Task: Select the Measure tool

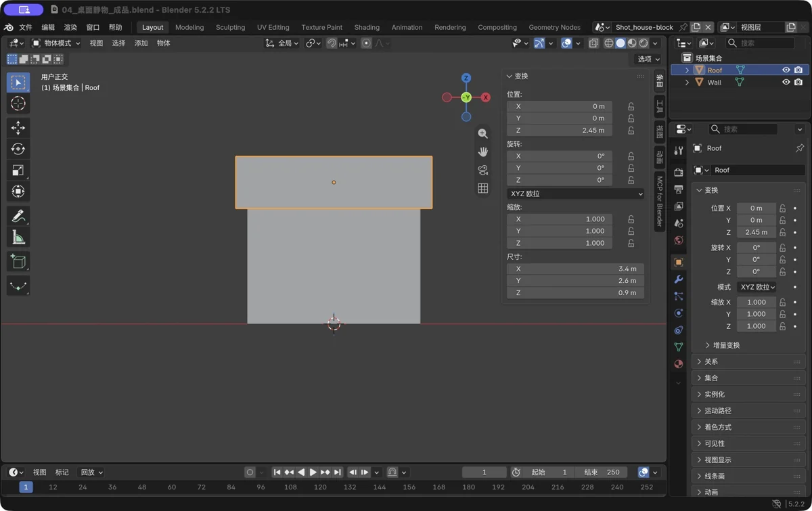Action: tap(18, 238)
